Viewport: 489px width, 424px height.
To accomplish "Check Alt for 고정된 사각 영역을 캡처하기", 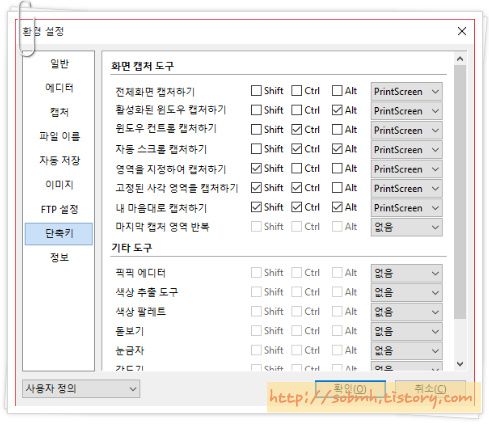I will [337, 188].
